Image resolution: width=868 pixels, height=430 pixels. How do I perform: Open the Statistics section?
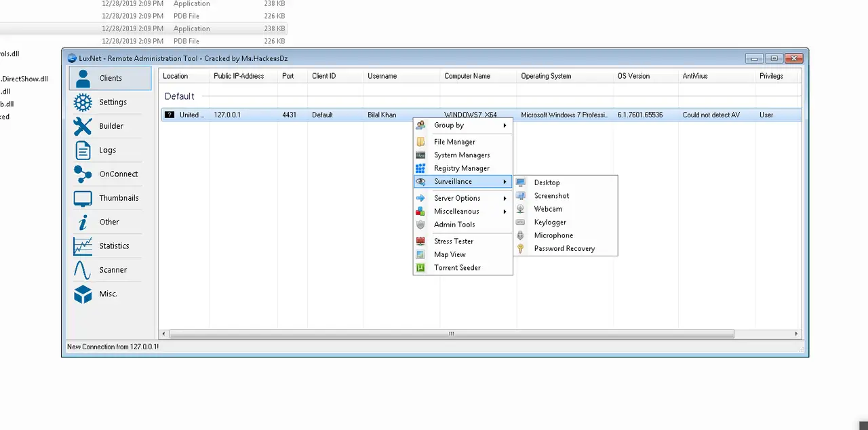click(x=114, y=246)
